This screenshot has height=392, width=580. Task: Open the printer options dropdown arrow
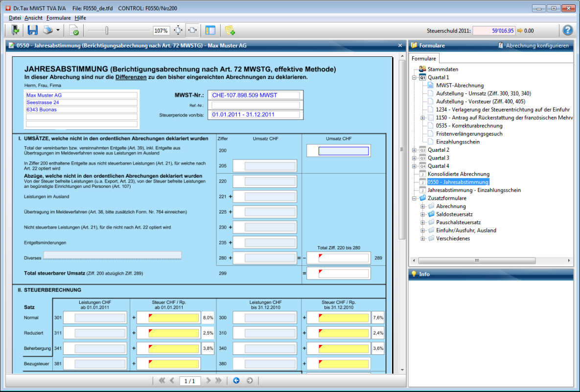[58, 30]
